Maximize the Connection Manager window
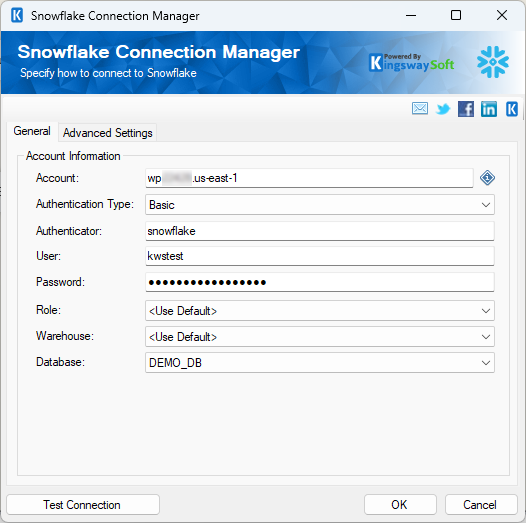This screenshot has width=526, height=523. 456,15
